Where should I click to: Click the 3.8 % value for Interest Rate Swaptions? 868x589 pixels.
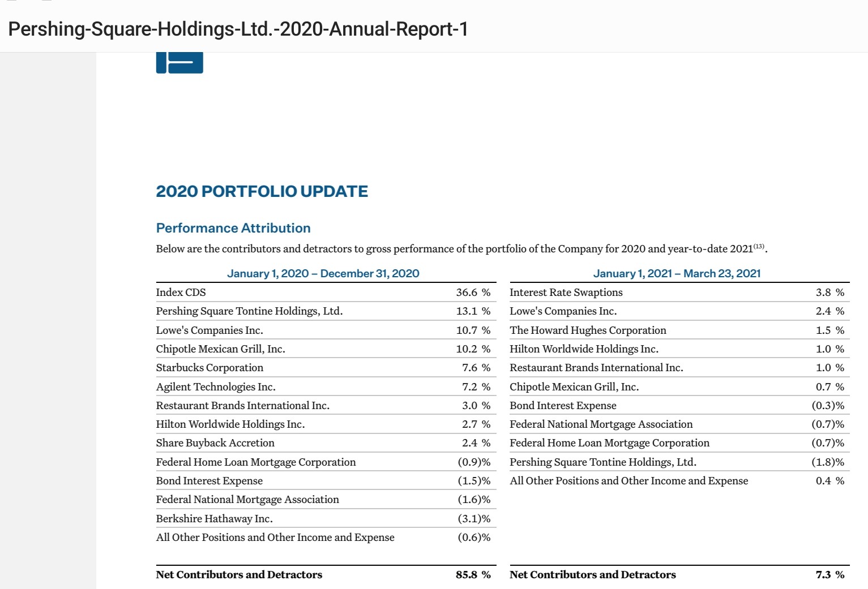[x=830, y=292]
